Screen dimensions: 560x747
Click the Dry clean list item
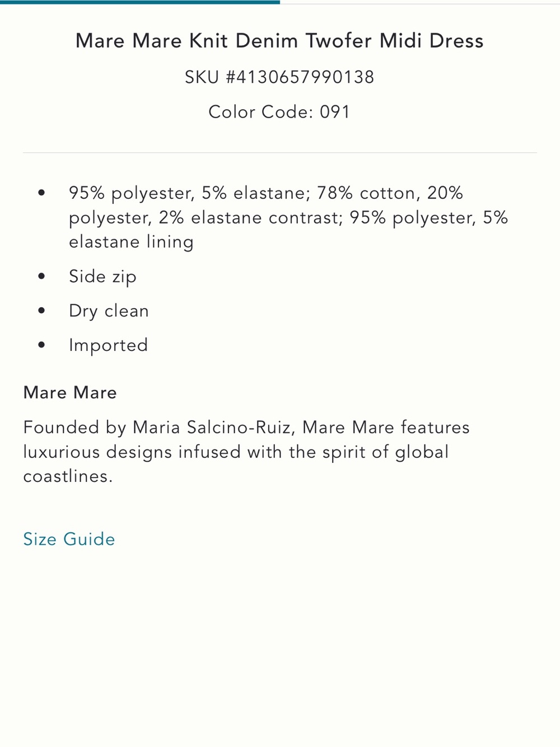[109, 311]
